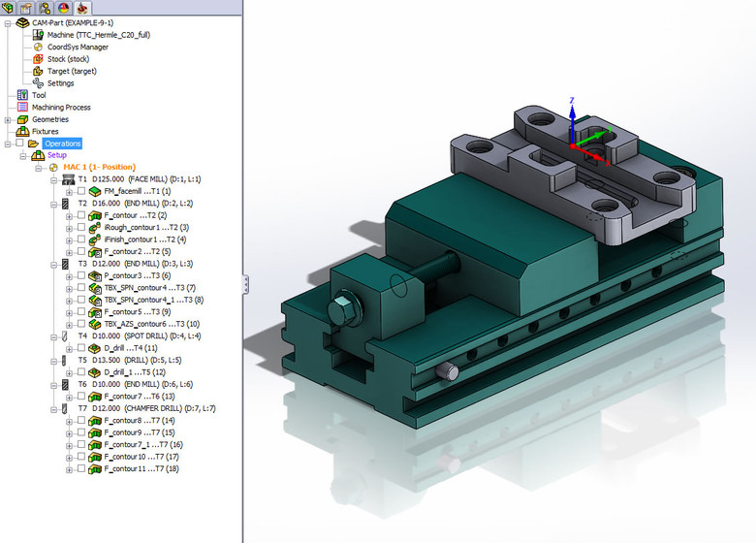Click the Tool library icon

[23, 95]
